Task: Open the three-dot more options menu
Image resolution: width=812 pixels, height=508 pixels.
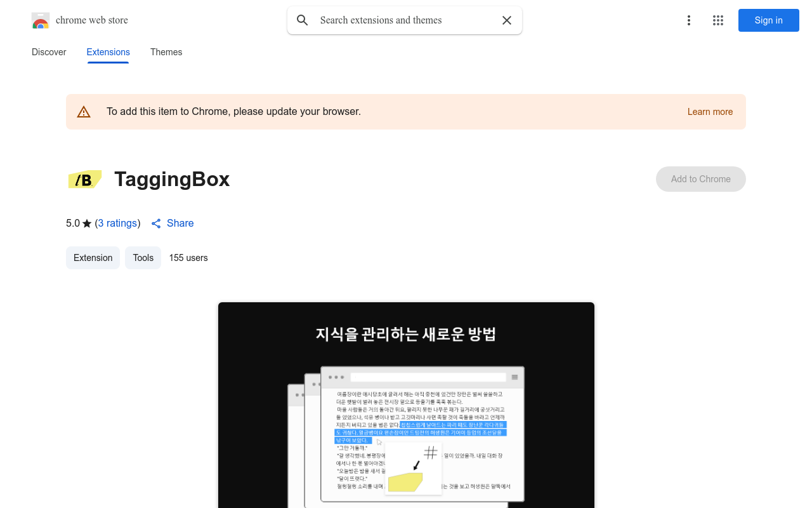Action: coord(688,20)
